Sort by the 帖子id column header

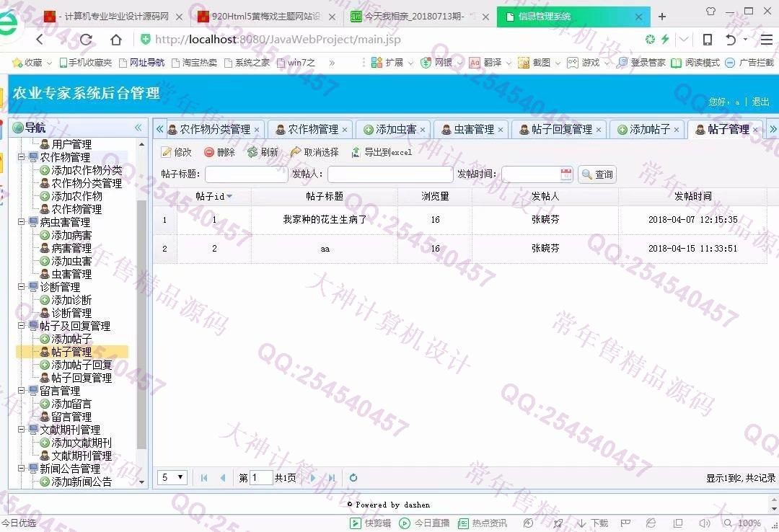pos(214,196)
